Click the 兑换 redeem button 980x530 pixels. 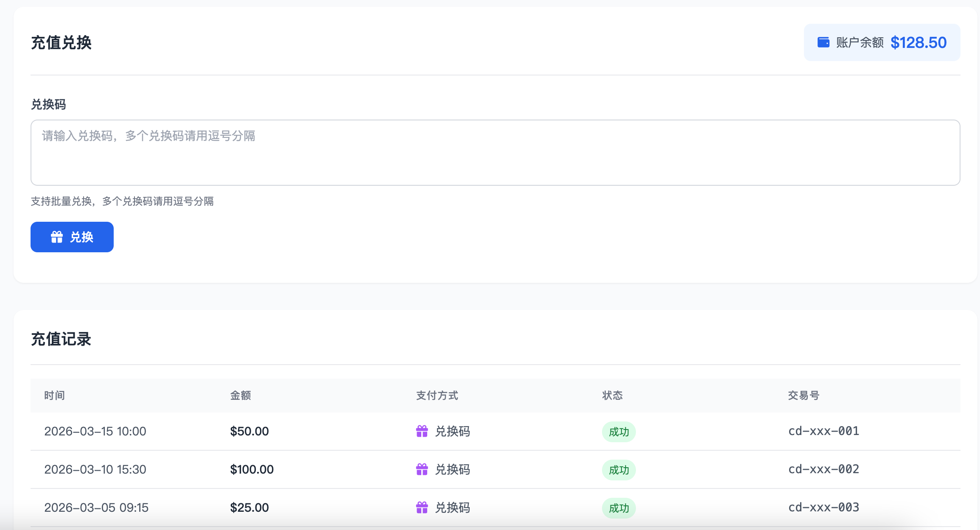click(x=72, y=237)
